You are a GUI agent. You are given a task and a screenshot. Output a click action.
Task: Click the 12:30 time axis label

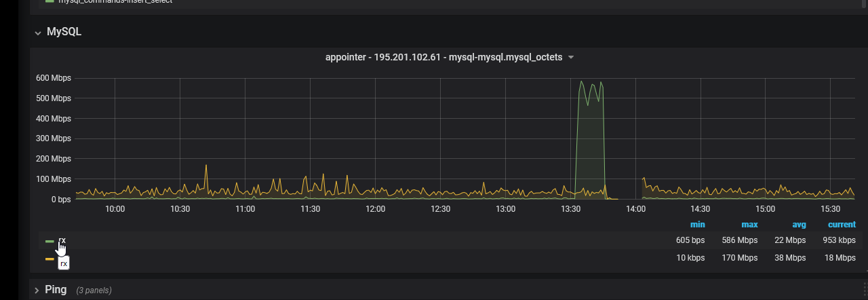point(440,209)
